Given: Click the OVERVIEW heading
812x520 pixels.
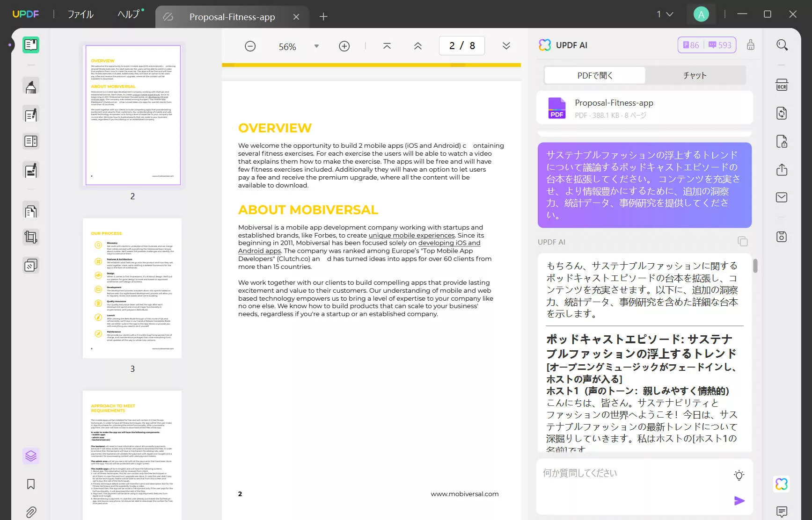Looking at the screenshot, I should coord(275,128).
